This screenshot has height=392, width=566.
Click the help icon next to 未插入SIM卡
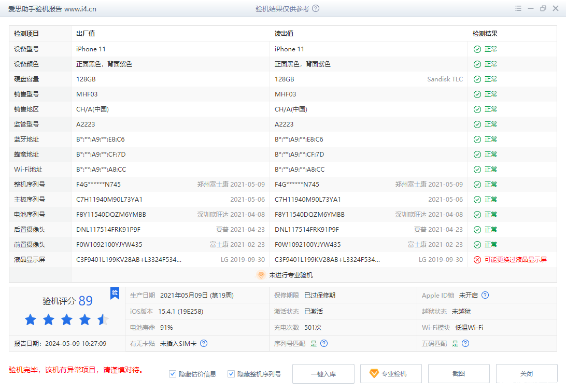pos(204,343)
